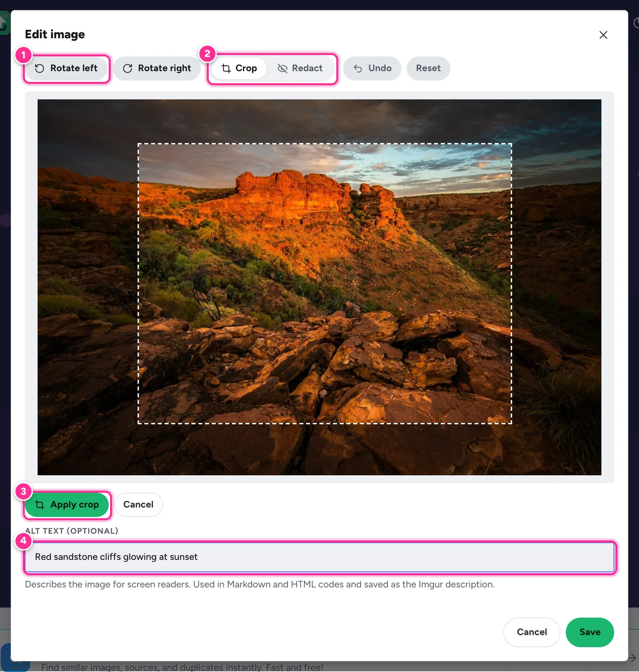The image size is (639, 672).
Task: Click the Rotate left button
Action: pyautogui.click(x=66, y=69)
